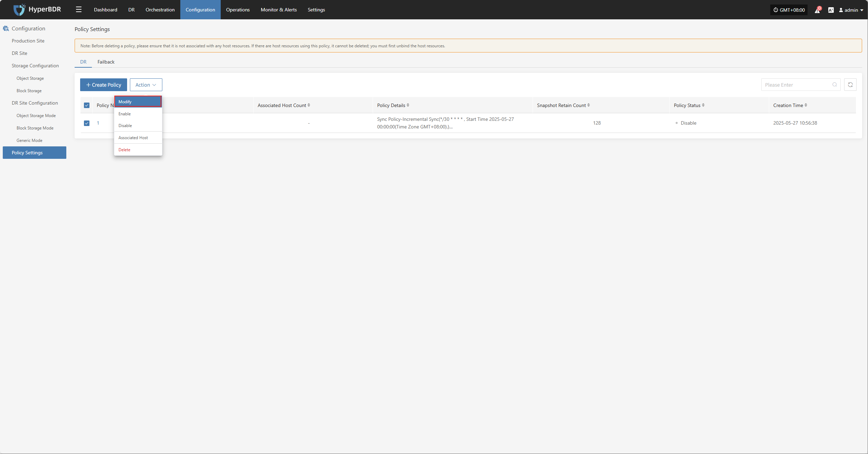Click the Disable status of policy 1
This screenshot has height=454, width=868.
pos(686,123)
